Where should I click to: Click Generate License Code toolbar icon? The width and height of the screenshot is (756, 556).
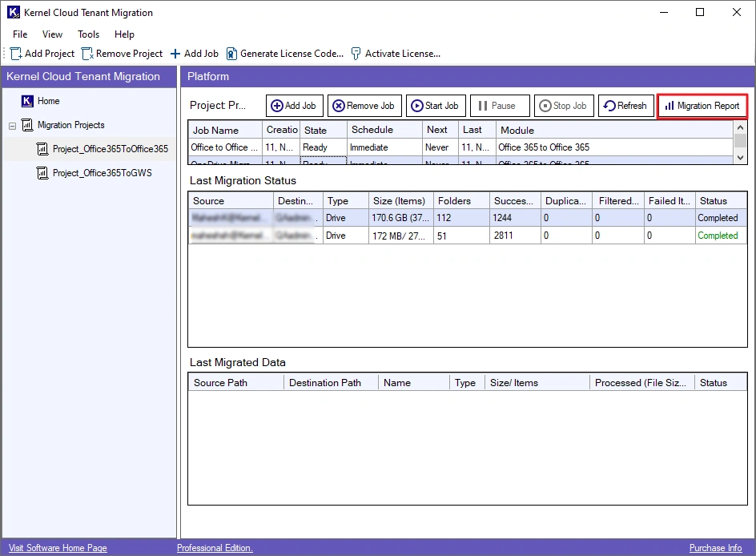pos(231,54)
